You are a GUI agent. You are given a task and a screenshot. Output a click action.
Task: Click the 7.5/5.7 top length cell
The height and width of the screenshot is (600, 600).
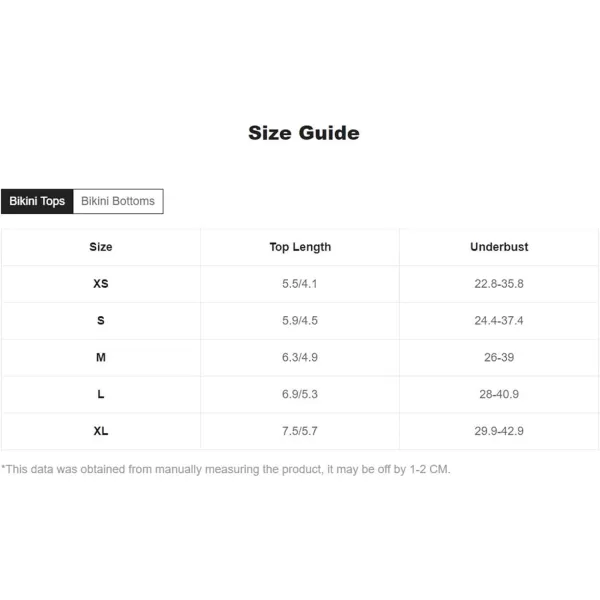300,431
